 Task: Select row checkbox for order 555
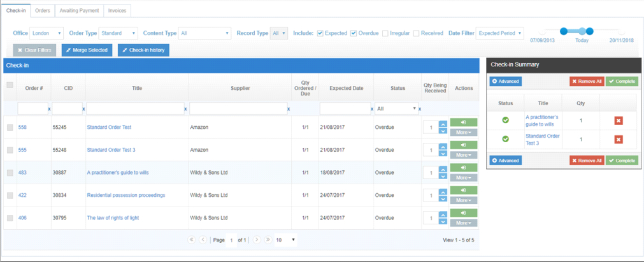point(10,150)
